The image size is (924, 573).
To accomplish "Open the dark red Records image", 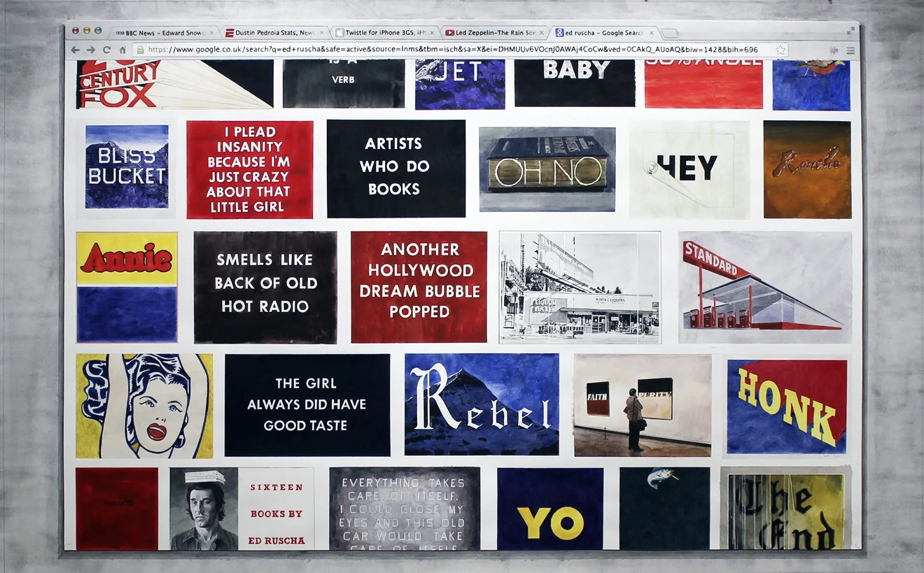I will (117, 509).
